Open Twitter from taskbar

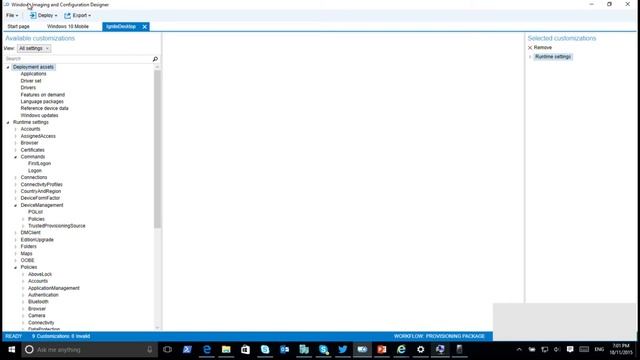(343, 350)
